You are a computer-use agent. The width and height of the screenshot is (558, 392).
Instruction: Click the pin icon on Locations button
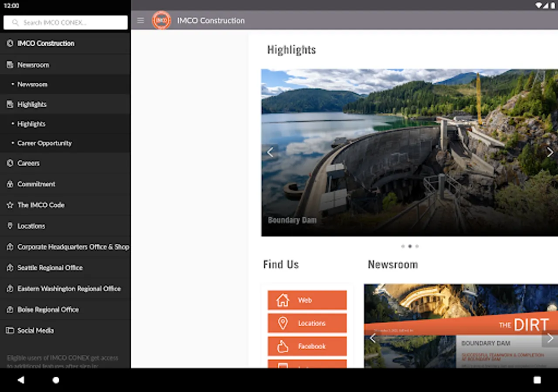283,323
